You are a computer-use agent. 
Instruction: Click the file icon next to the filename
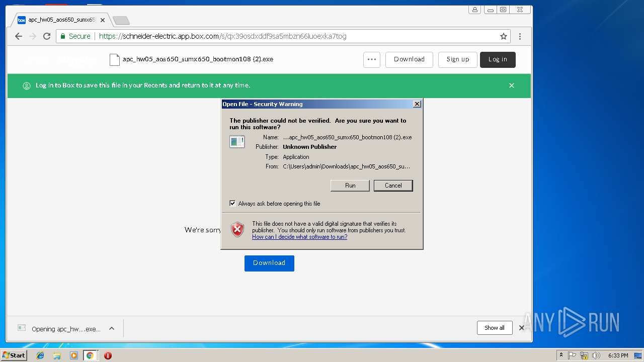coord(115,59)
